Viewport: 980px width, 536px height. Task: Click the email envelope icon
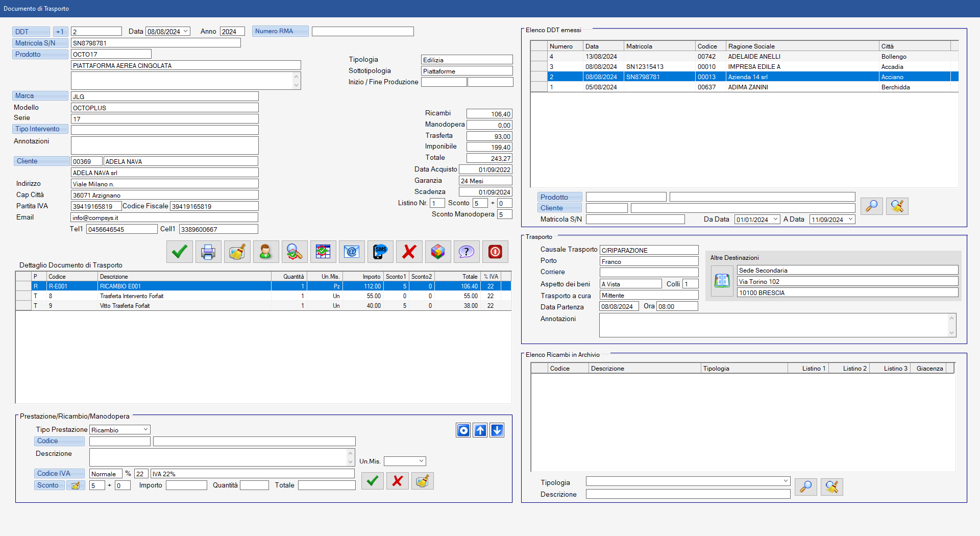coord(352,252)
